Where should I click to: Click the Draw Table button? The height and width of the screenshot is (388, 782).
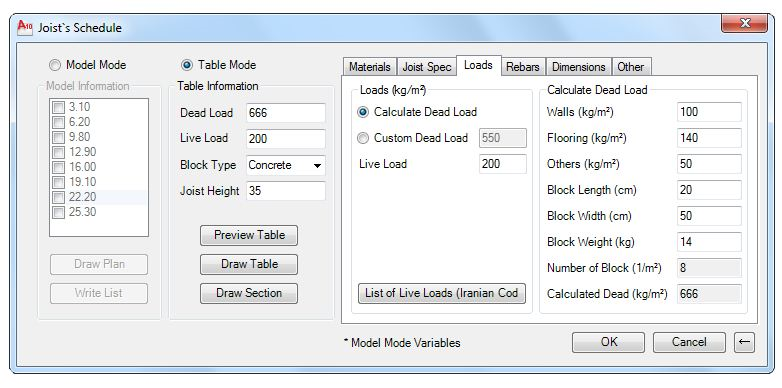(x=249, y=264)
